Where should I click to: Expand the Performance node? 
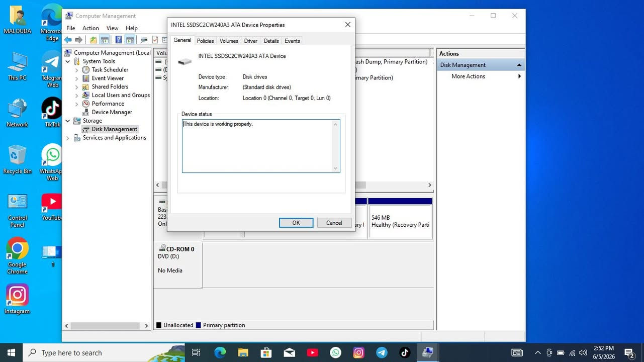tap(77, 104)
